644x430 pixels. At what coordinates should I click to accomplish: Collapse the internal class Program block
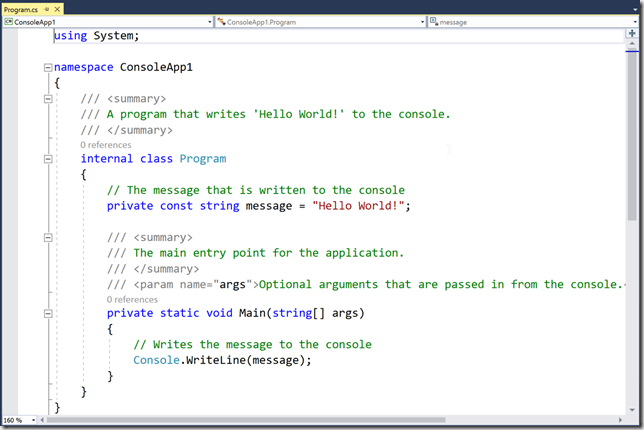47,159
